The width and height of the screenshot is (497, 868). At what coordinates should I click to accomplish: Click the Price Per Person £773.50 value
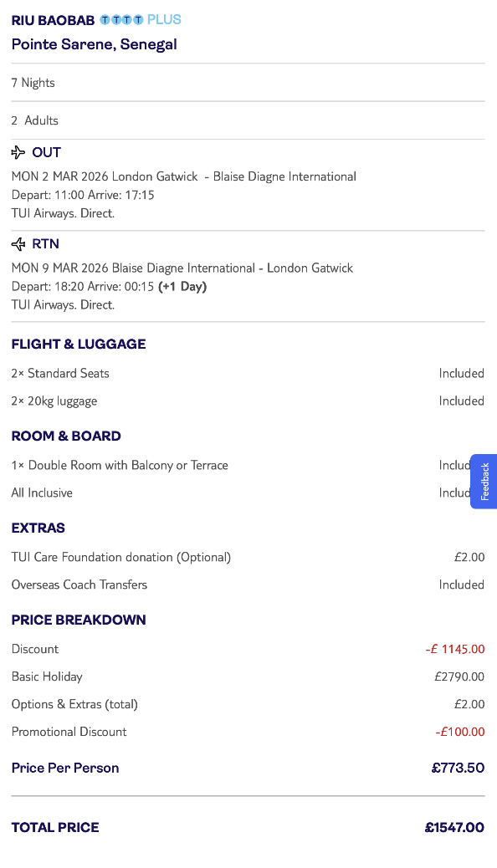458,767
